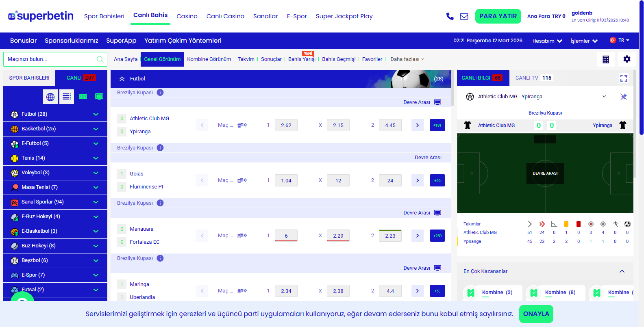Click Fluminense PI team name

coord(146,187)
